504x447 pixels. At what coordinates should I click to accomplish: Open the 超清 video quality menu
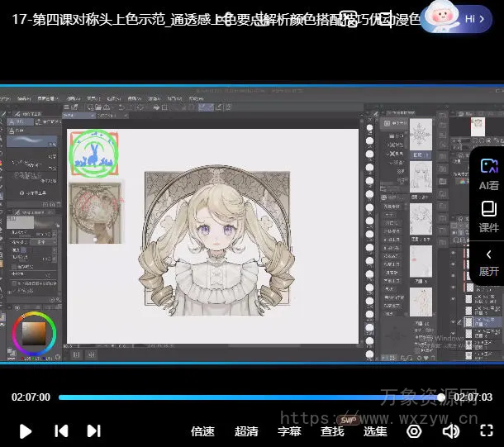tap(246, 431)
